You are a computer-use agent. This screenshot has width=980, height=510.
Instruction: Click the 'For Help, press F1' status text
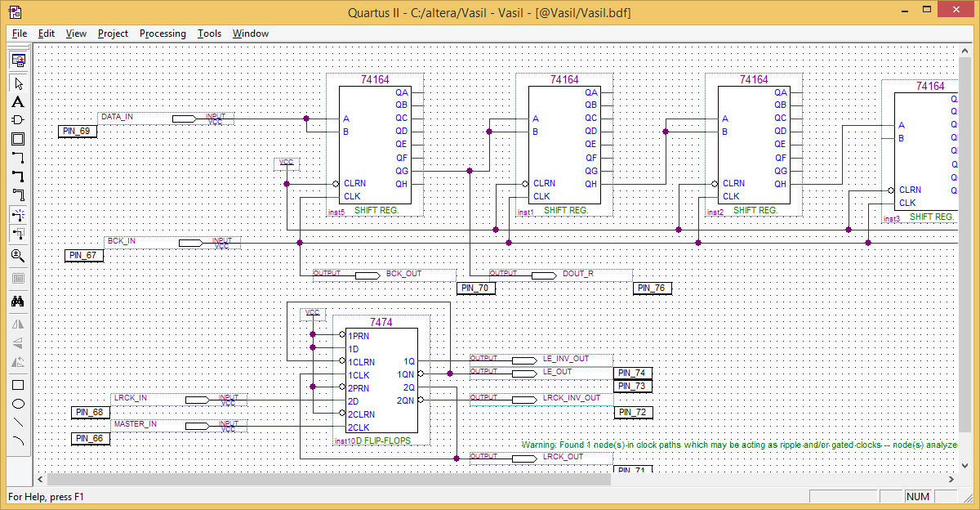click(x=46, y=497)
